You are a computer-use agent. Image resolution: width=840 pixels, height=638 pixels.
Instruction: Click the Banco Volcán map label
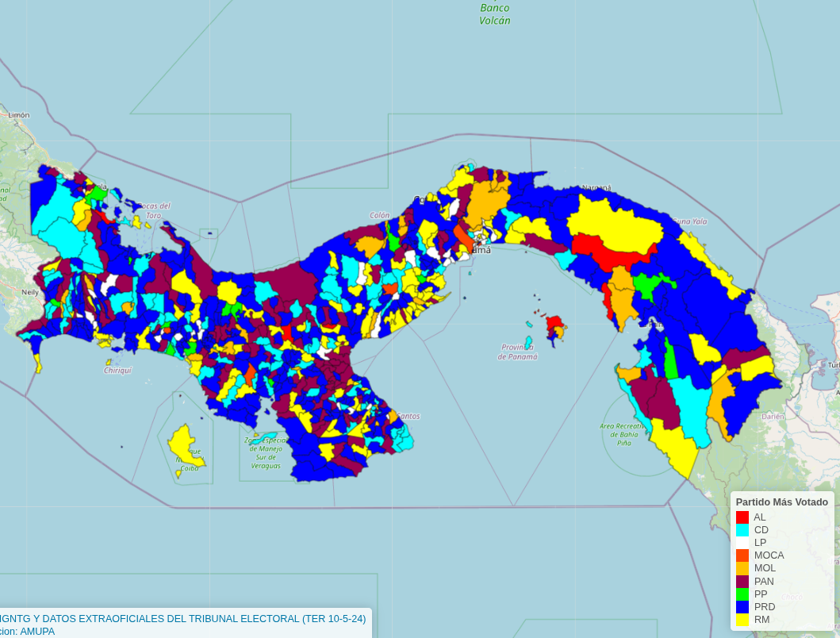[495, 14]
